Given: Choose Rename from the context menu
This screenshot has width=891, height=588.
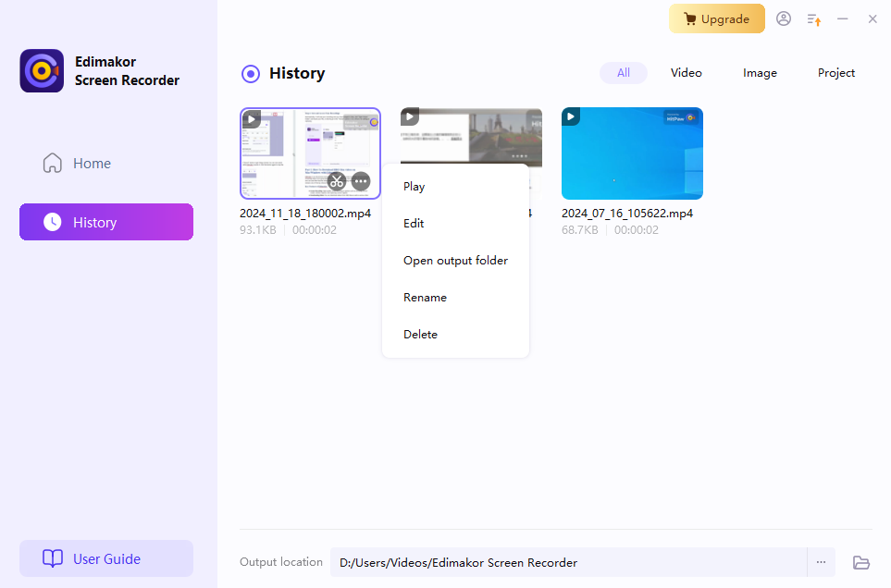Looking at the screenshot, I should (425, 298).
